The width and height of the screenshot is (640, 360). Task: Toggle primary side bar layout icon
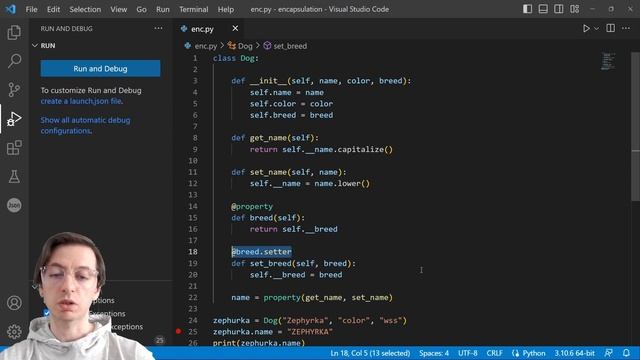coord(527,9)
